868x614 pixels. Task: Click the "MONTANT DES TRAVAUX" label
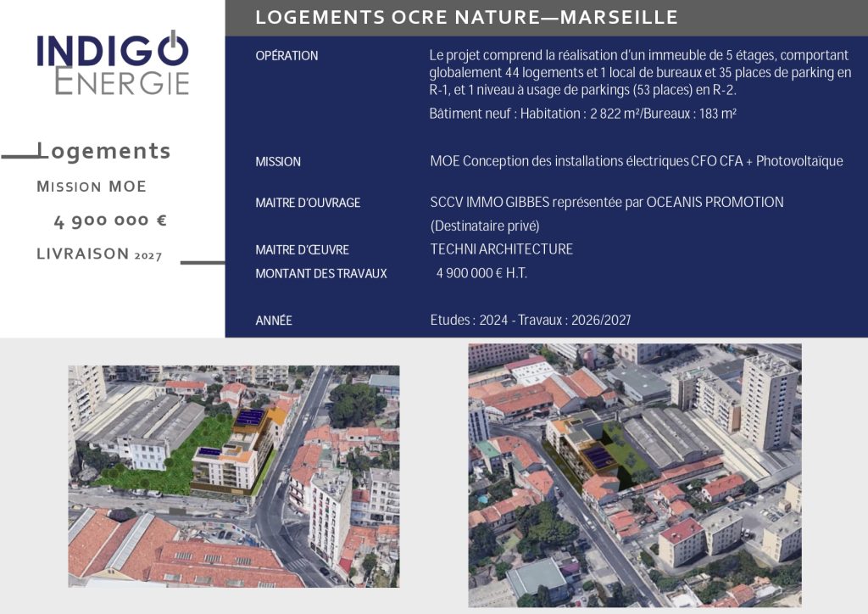(x=321, y=274)
